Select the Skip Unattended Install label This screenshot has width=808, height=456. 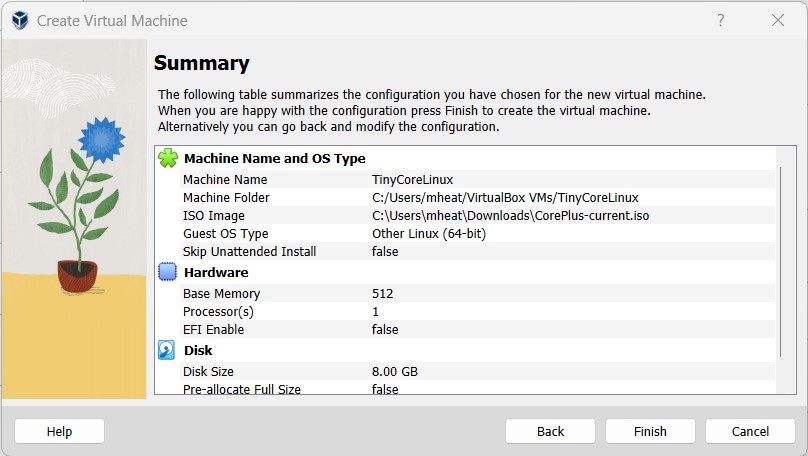click(249, 252)
